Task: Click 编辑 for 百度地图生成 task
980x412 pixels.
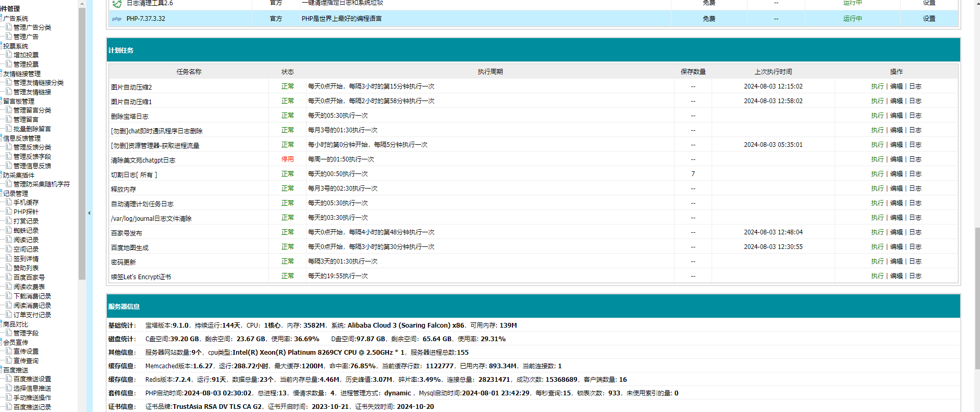Action: [x=897, y=247]
